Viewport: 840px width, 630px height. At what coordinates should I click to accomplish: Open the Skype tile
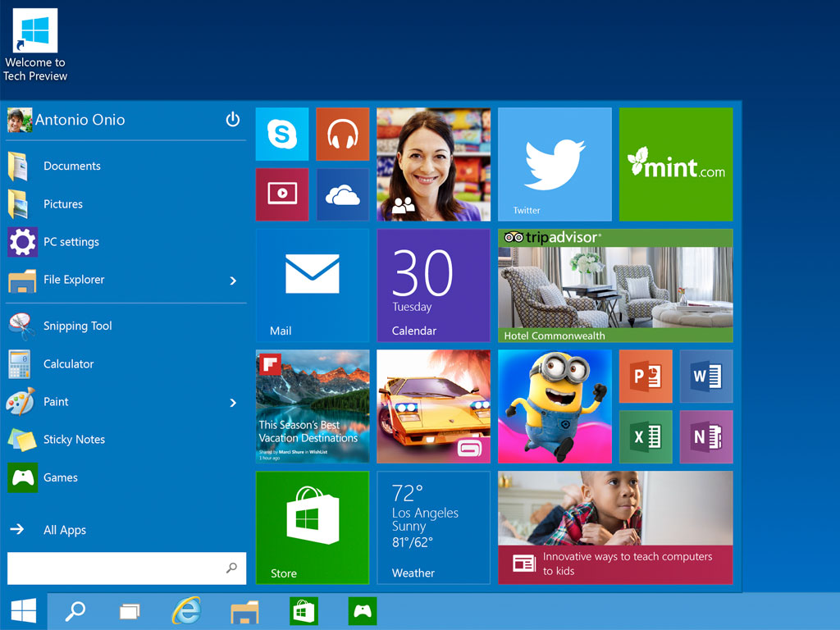tap(282, 134)
